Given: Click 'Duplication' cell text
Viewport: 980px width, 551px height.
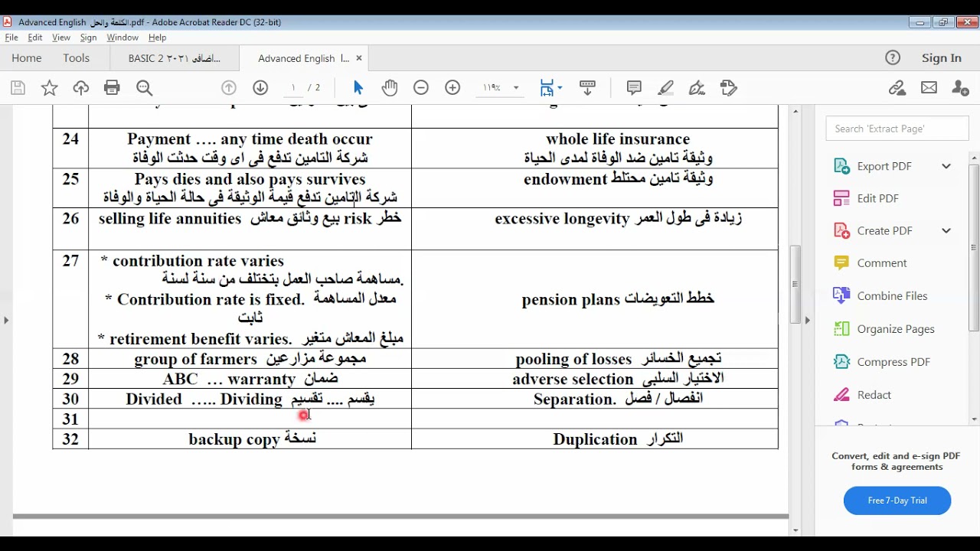Looking at the screenshot, I should (x=595, y=439).
